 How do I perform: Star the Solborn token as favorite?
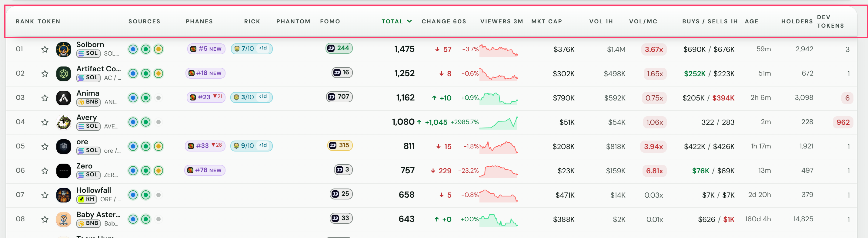(x=45, y=49)
